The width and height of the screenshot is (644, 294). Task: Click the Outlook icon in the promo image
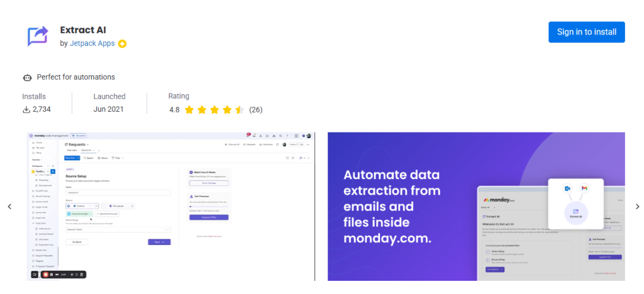tap(567, 188)
